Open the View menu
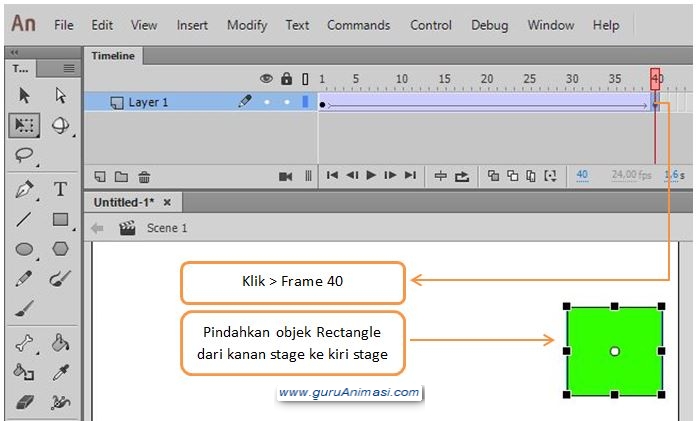The image size is (698, 421). 144,25
